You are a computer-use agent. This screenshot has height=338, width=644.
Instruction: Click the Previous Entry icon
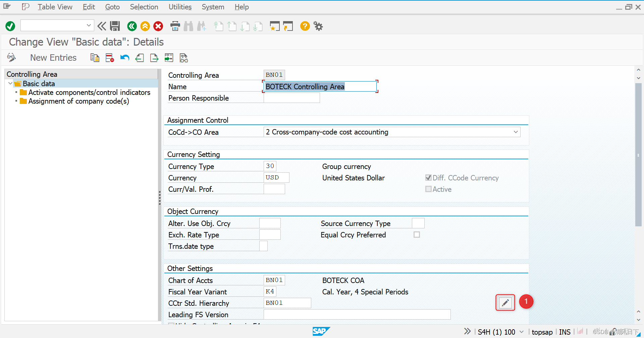pos(140,58)
